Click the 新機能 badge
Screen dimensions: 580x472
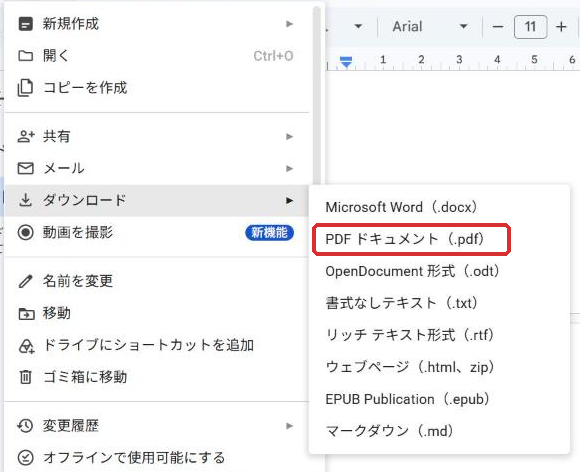pyautogui.click(x=269, y=233)
